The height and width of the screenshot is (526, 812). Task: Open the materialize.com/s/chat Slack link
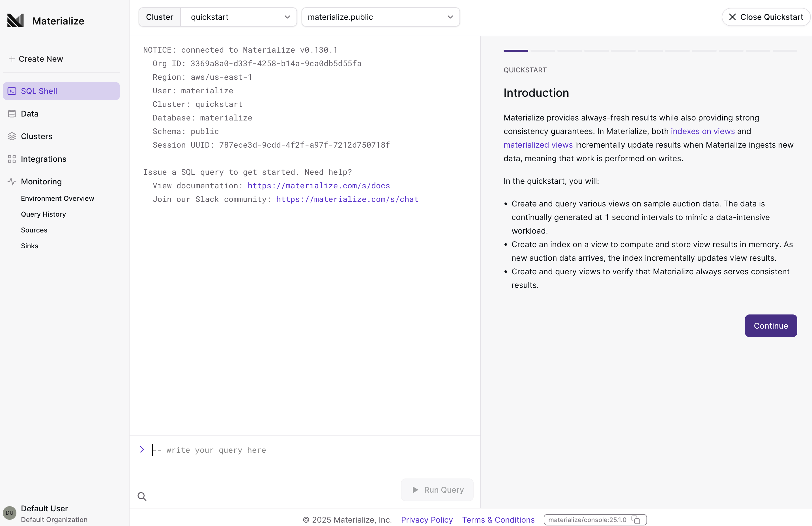347,199
